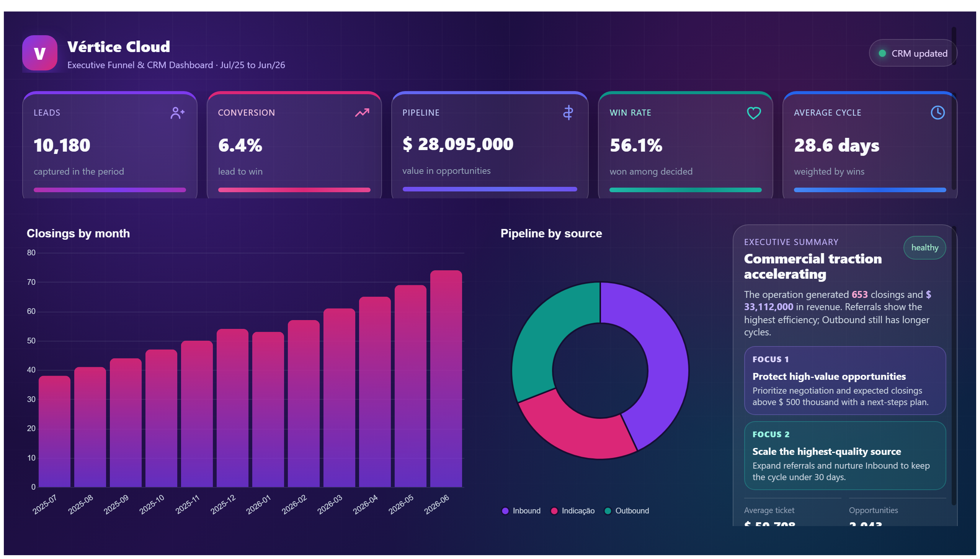This screenshot has height=559, width=980.
Task: Open Focus 2 Scale the highest-quality source card
Action: point(844,456)
